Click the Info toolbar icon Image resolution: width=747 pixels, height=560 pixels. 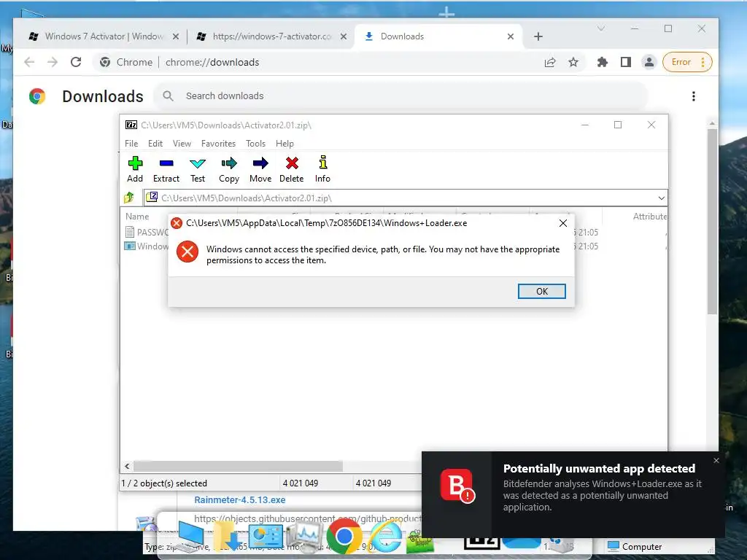point(322,169)
